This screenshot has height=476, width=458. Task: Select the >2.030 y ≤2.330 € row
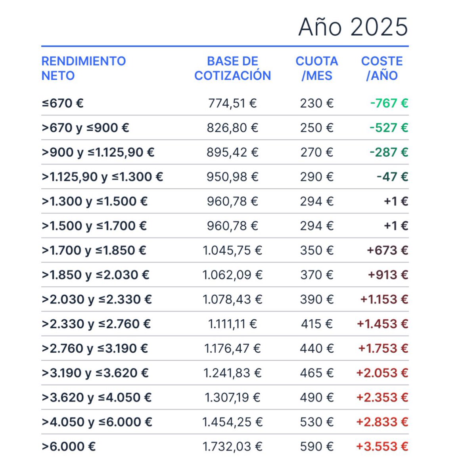[x=225, y=299]
